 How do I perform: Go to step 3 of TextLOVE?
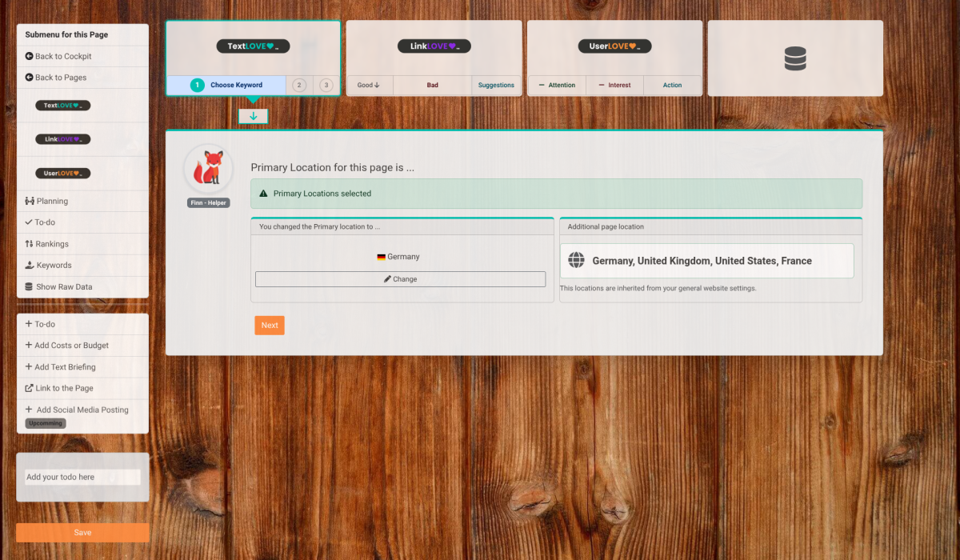tap(326, 85)
